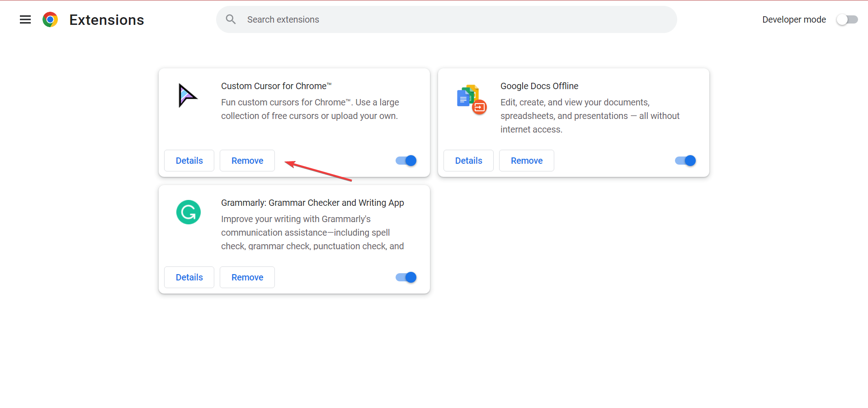Image resolution: width=868 pixels, height=408 pixels.
Task: Click the 'Fun custom cursors for Chrome' description
Action: click(310, 109)
